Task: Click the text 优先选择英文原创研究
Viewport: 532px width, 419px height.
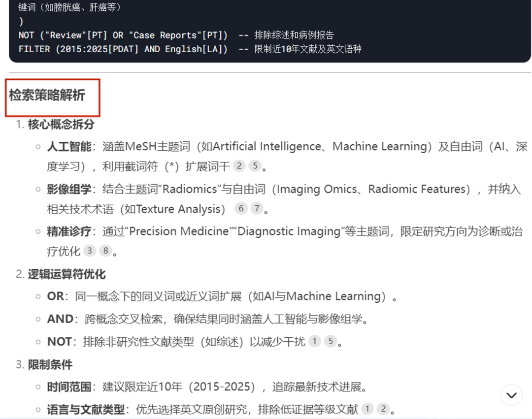Action: [191, 410]
